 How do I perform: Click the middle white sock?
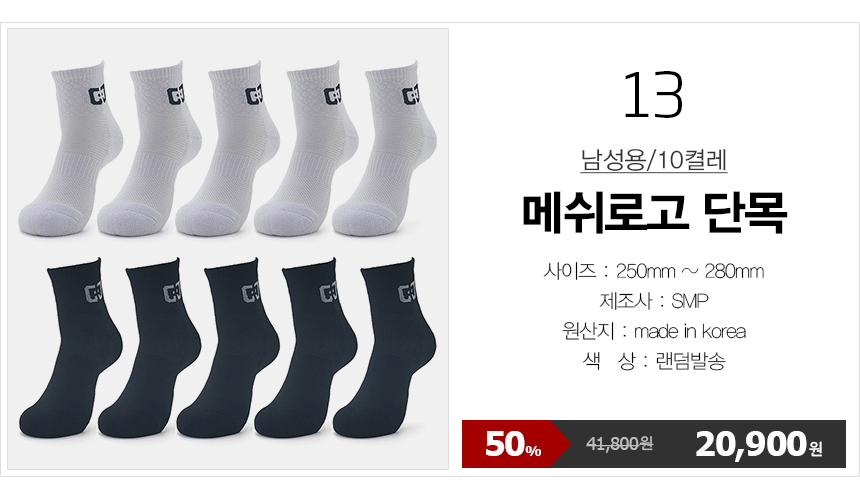[x=228, y=151]
